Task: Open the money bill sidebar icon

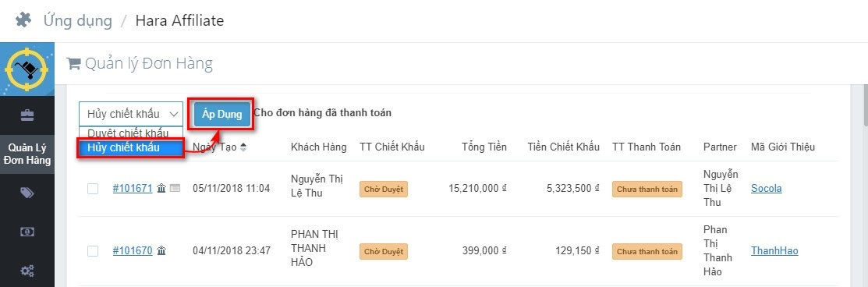Action: (27, 232)
